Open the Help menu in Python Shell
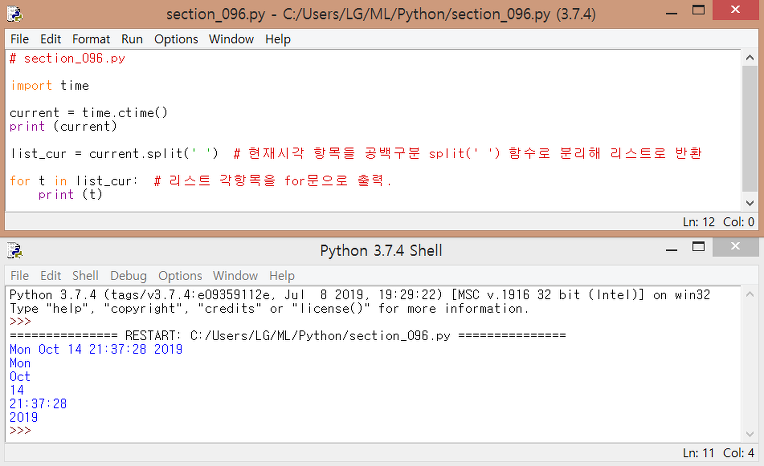The image size is (764, 466). 282,276
